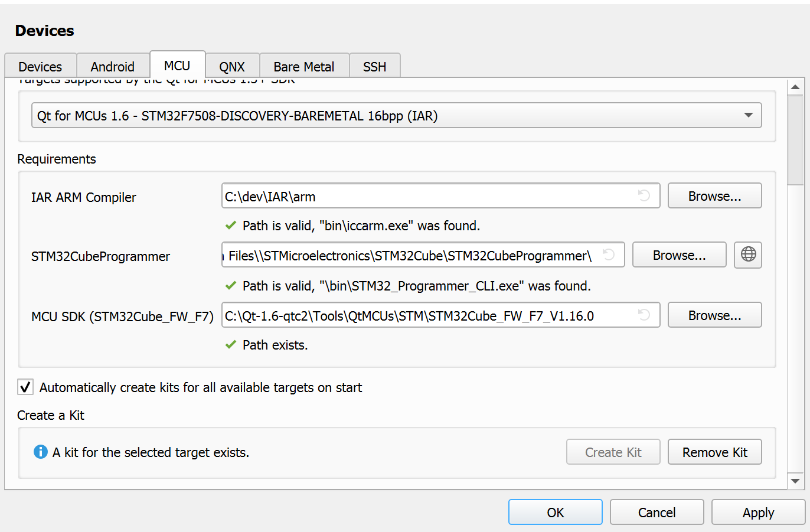Toggle automatic kit creation on start
The width and height of the screenshot is (810, 532).
point(25,387)
